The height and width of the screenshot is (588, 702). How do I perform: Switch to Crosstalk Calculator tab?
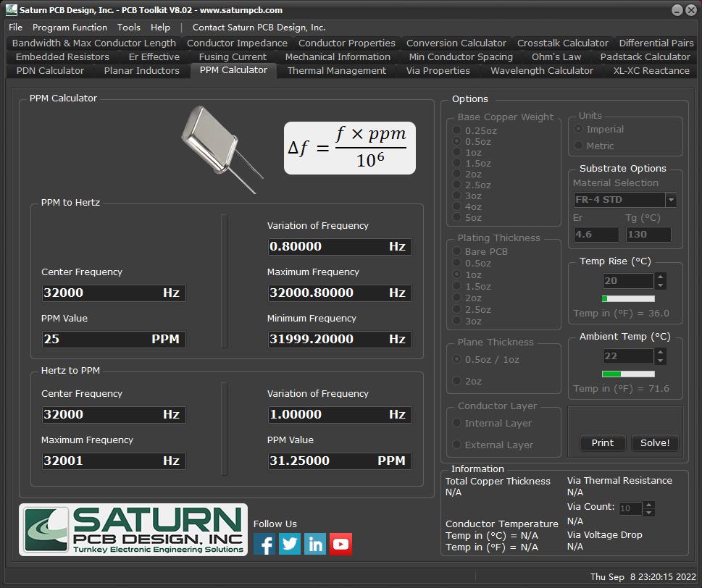point(563,43)
